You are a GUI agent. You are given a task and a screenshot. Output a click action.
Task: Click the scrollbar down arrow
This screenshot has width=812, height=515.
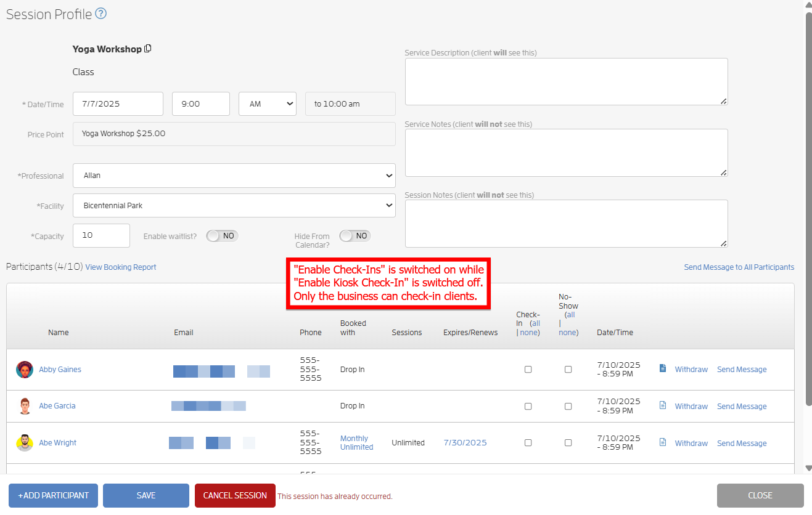coord(808,468)
